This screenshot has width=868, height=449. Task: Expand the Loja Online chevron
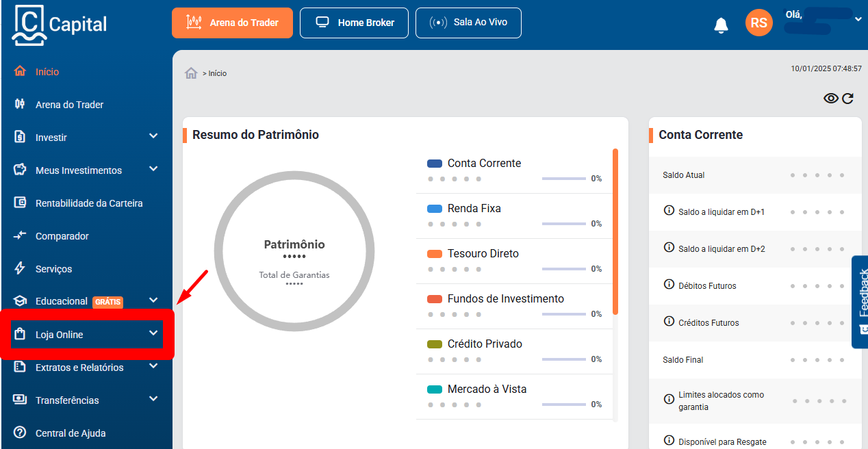point(153,333)
